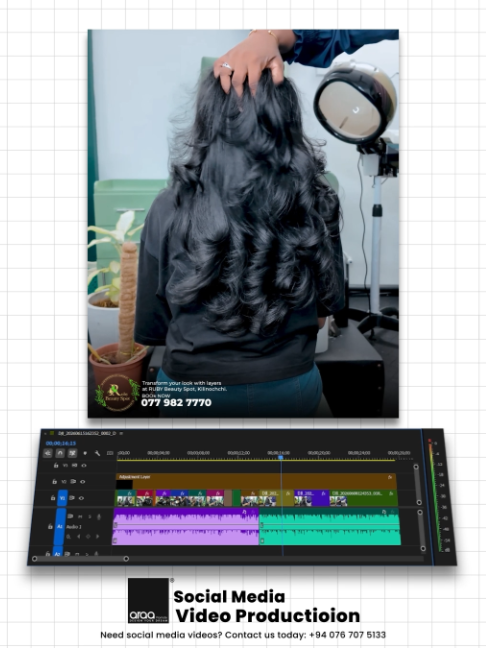Click A1 go to previous keyframe arrow
Screen dimensions: 486x648
click(x=79, y=536)
